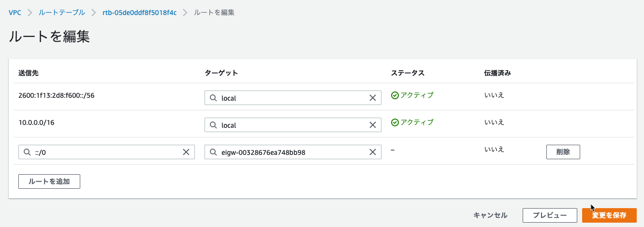This screenshot has height=227, width=644.
Task: Click the active status checkmark for IPv6 /56 route
Action: 395,95
